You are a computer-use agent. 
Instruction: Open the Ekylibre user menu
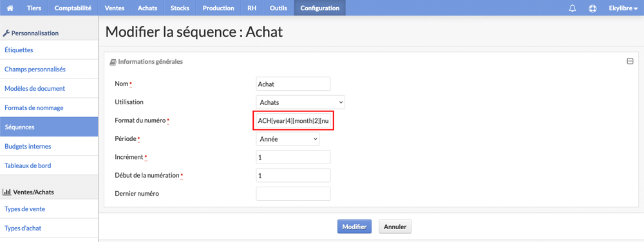[x=623, y=8]
